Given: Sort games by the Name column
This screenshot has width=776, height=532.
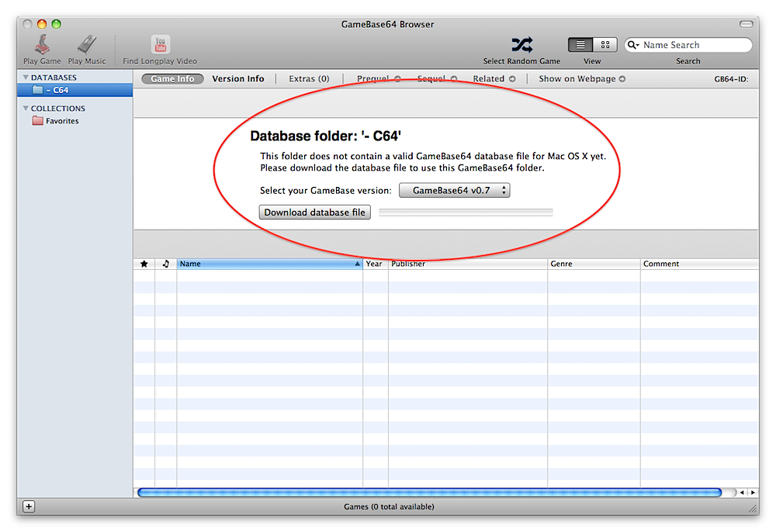Looking at the screenshot, I should tap(270, 264).
